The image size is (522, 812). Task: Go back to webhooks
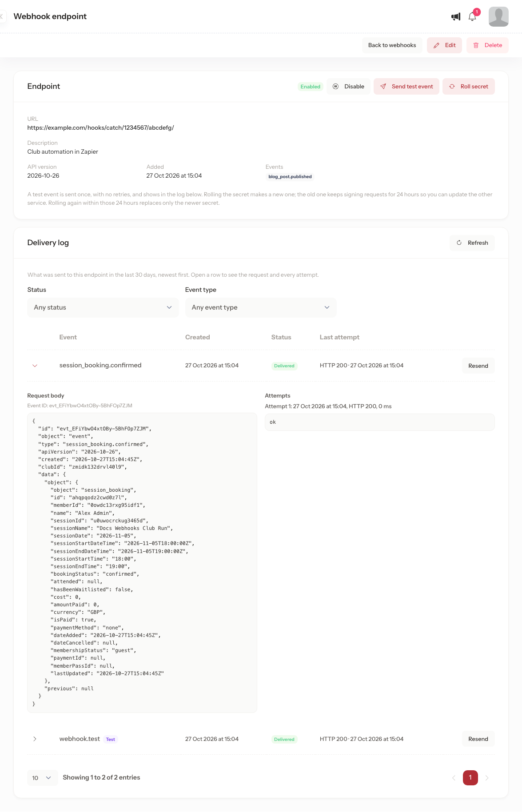(x=392, y=45)
